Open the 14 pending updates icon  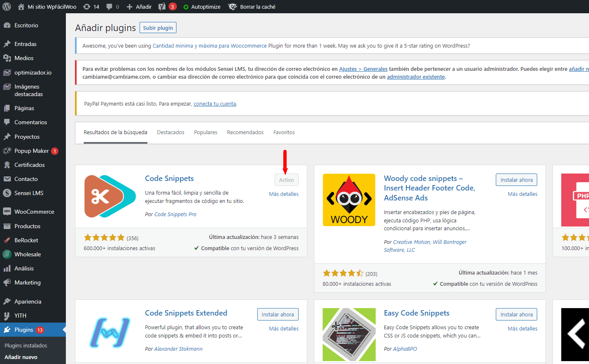[87, 7]
